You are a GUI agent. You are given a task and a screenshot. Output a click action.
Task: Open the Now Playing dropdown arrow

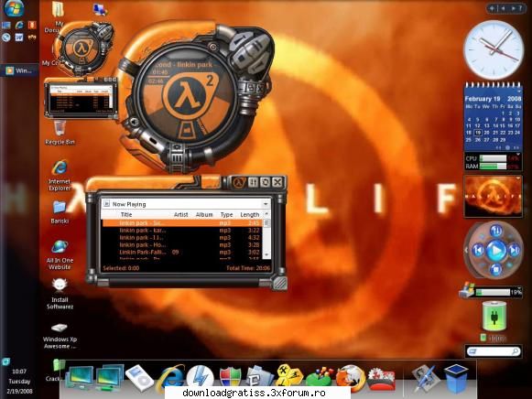tap(266, 204)
